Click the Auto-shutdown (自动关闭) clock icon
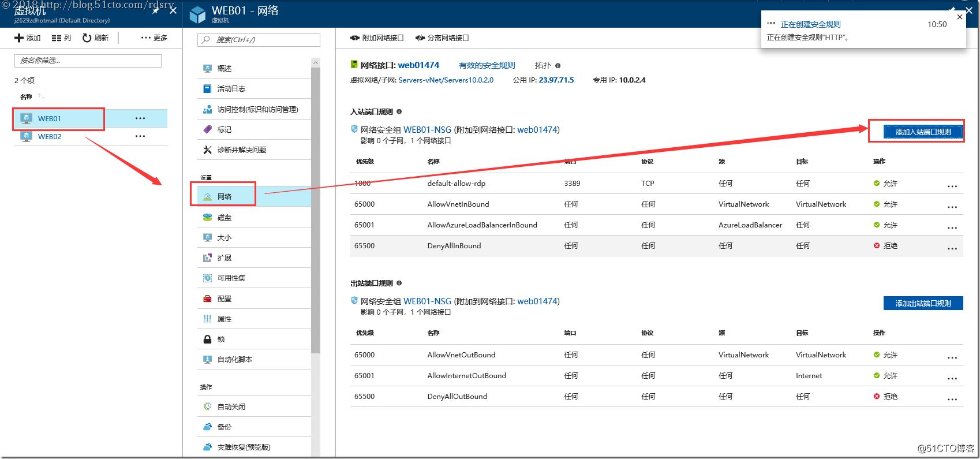 pyautogui.click(x=207, y=406)
